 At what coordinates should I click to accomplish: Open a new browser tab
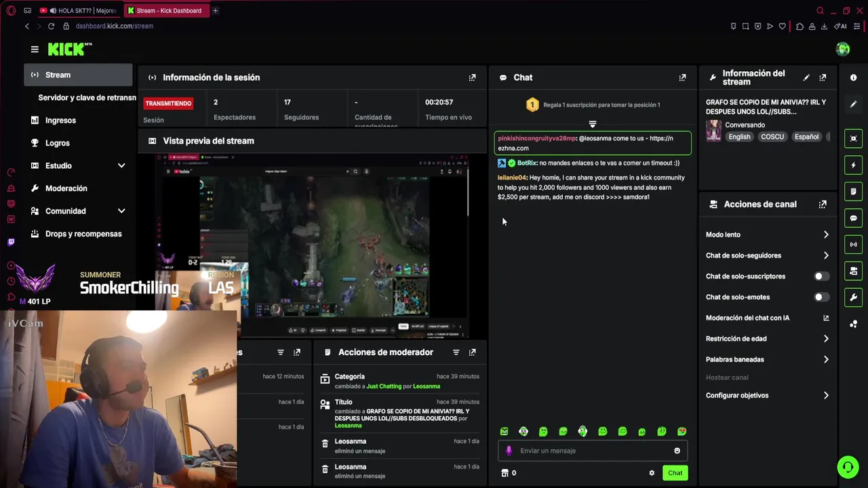[x=216, y=10]
